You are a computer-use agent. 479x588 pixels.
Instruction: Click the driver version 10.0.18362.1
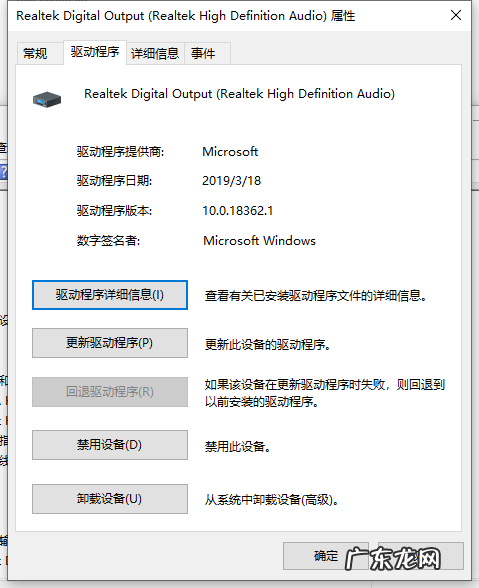(x=238, y=211)
